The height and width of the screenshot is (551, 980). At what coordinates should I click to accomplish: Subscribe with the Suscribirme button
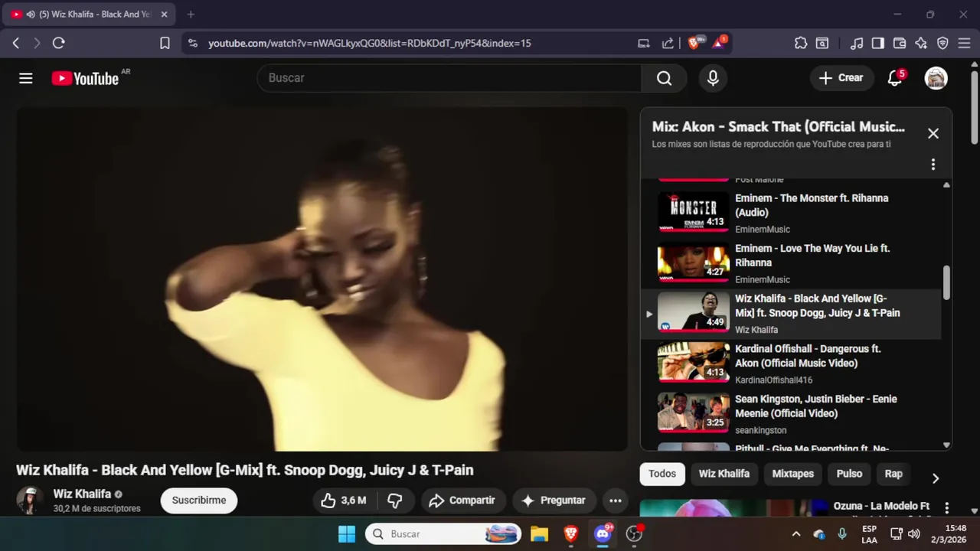(x=199, y=500)
